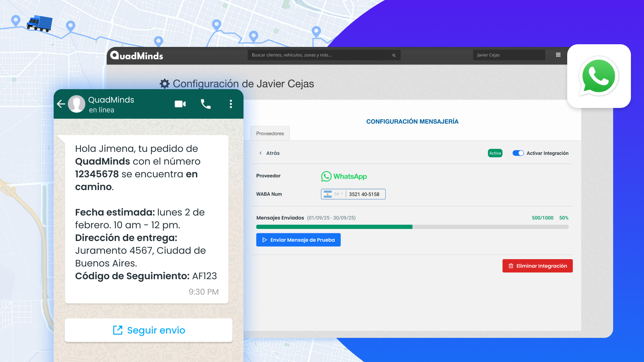
Task: Click the 500/1000 message count
Action: click(x=542, y=218)
